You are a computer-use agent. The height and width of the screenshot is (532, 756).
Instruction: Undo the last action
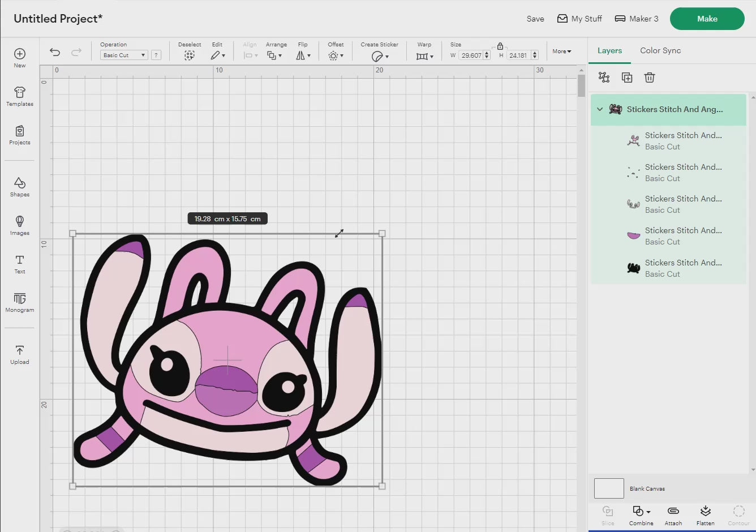pyautogui.click(x=55, y=52)
